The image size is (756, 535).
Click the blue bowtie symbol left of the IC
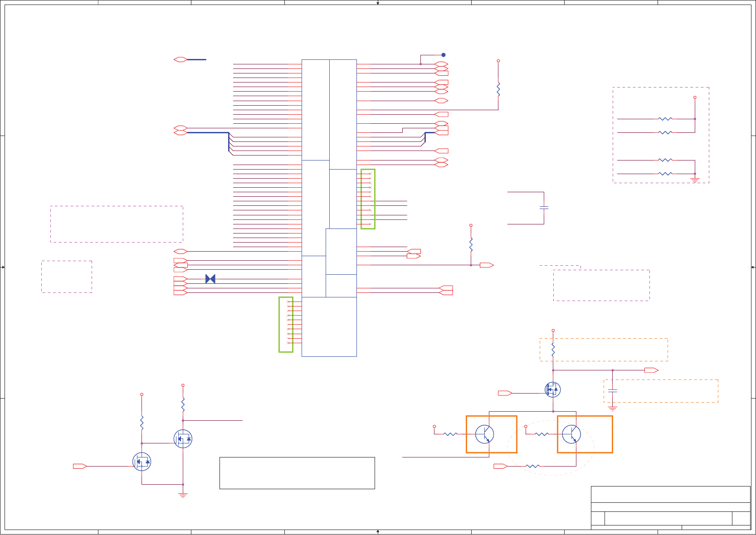coord(210,279)
